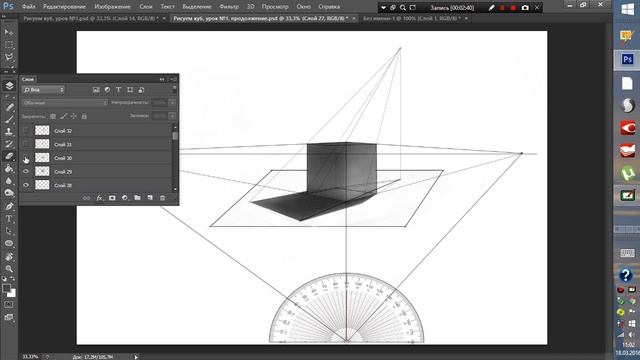Select the Слои panel tab

tap(28, 79)
